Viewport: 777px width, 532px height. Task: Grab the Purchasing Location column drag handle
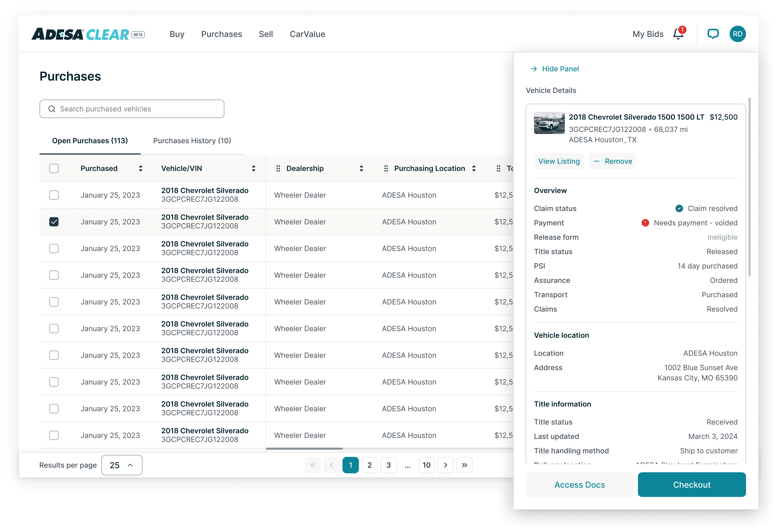pyautogui.click(x=386, y=169)
